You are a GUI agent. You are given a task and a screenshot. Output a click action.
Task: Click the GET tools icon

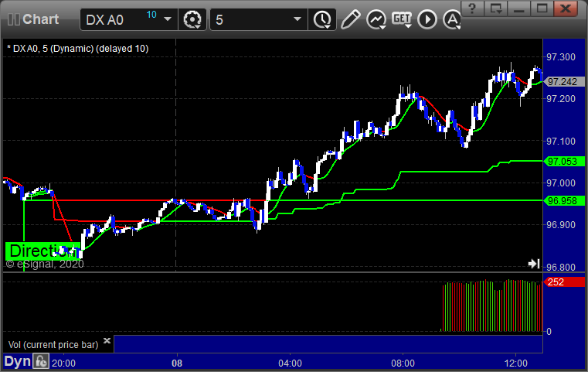[x=402, y=19]
